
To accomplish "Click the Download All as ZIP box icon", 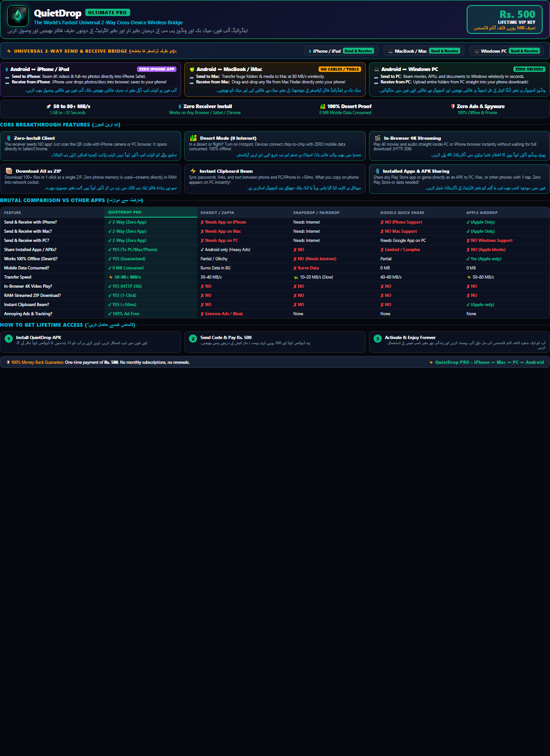I will coord(9,171).
